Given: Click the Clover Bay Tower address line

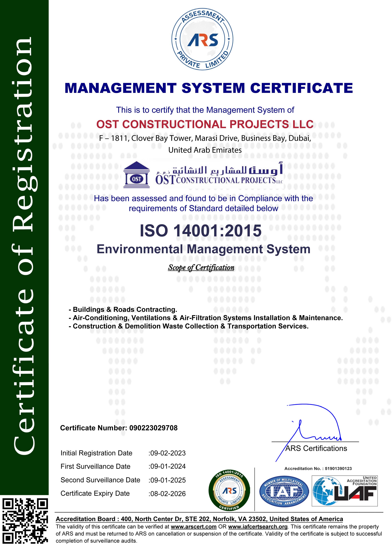Looking at the screenshot, I should pyautogui.click(x=205, y=138).
